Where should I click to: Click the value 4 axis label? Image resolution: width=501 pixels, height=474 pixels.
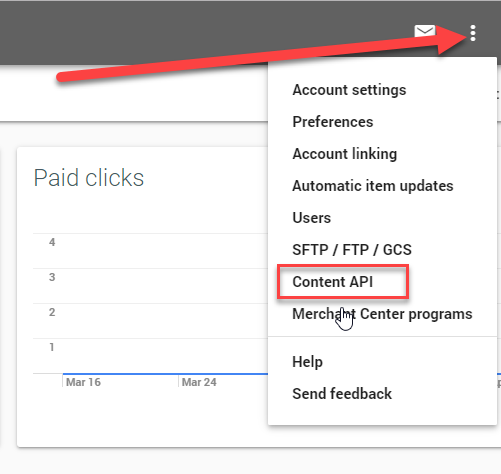click(52, 242)
